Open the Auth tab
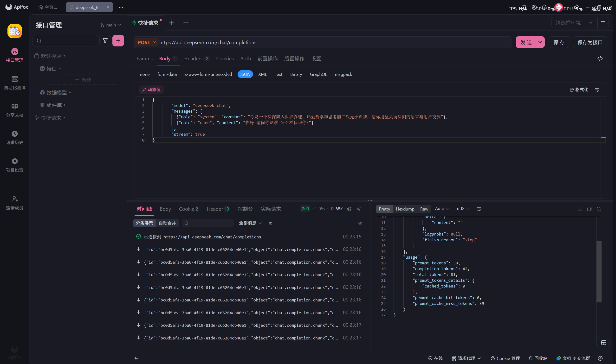The height and width of the screenshot is (364, 616). (x=246, y=59)
